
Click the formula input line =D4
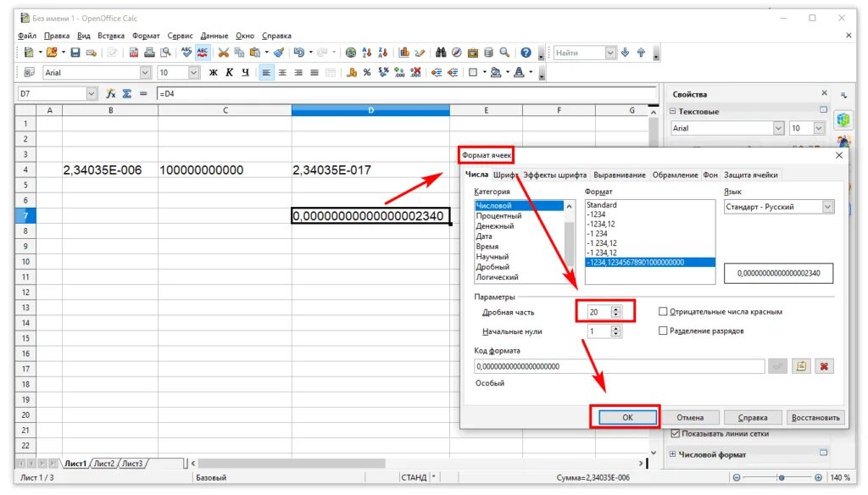(x=406, y=93)
